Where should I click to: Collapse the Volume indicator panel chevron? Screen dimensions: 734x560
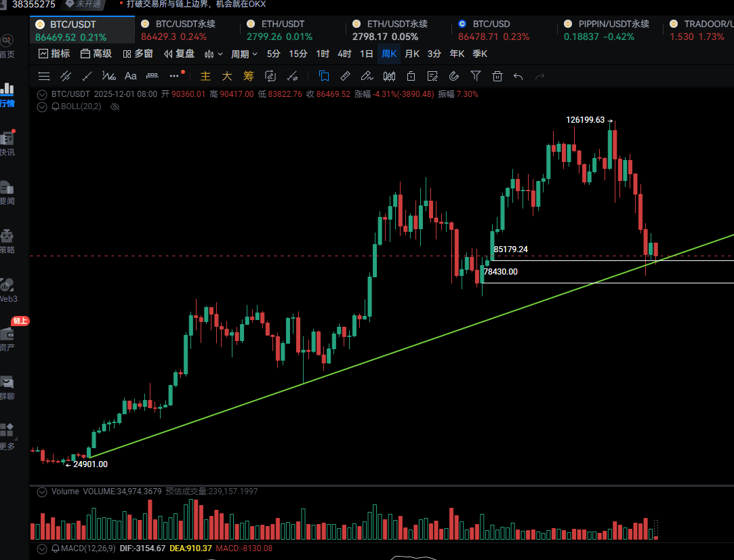42,491
